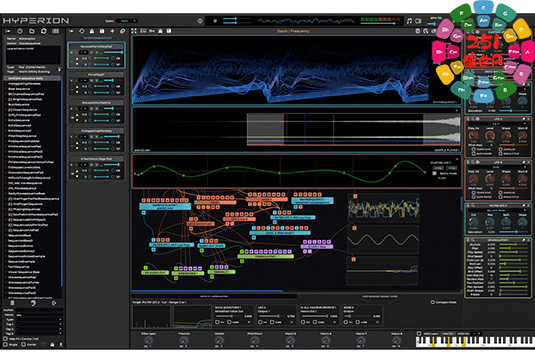Click the folder icon in the browser toolbar
535x363 pixels.
point(32,31)
